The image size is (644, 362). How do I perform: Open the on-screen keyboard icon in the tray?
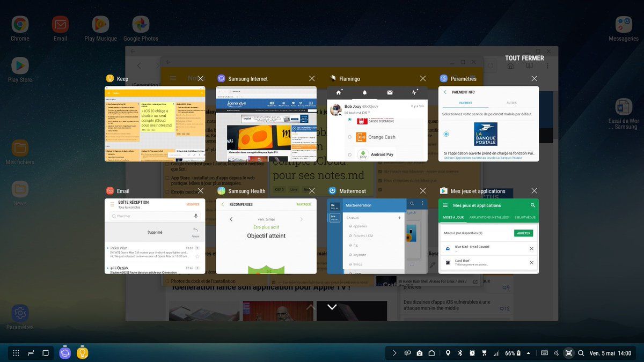[545, 353]
